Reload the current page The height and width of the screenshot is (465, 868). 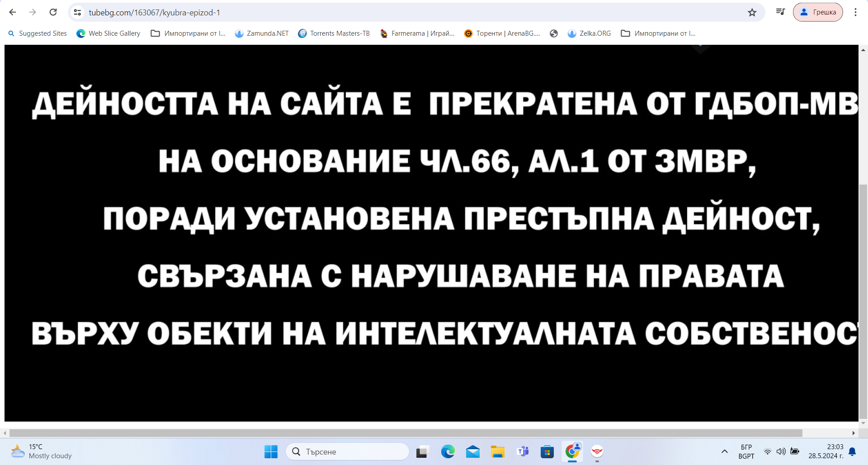click(x=53, y=12)
